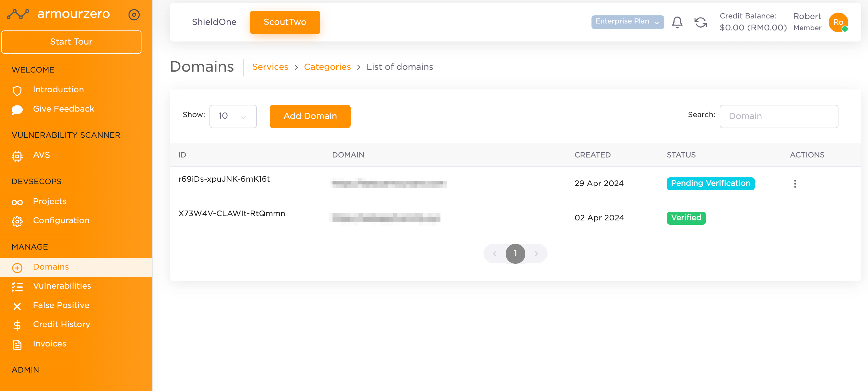Select Domains in Manage section

(76, 267)
